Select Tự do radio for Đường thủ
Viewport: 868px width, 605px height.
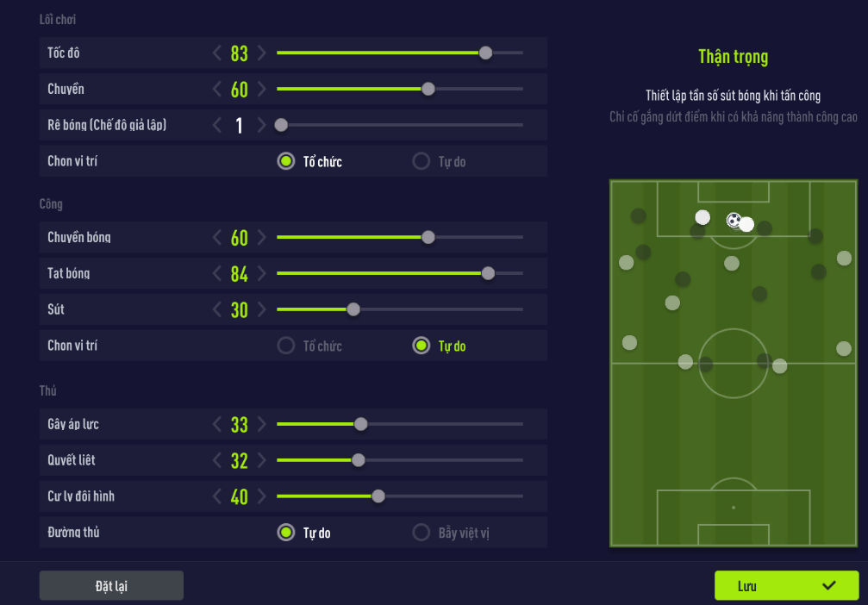point(286,533)
